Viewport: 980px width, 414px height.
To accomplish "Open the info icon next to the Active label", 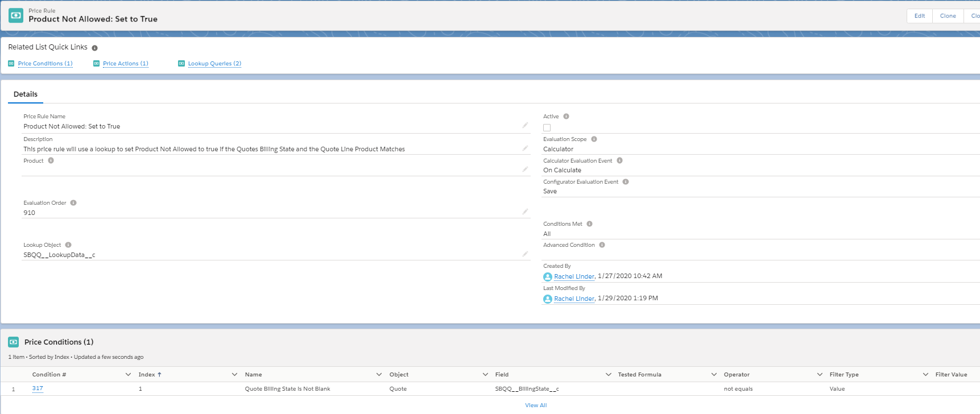I will click(x=566, y=117).
